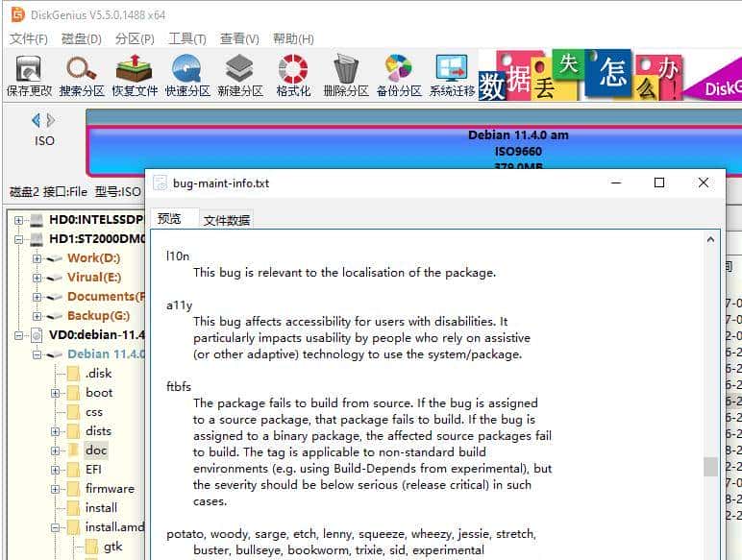This screenshot has height=560, width=742.
Task: Open the 帮助(H) menu
Action: (293, 38)
